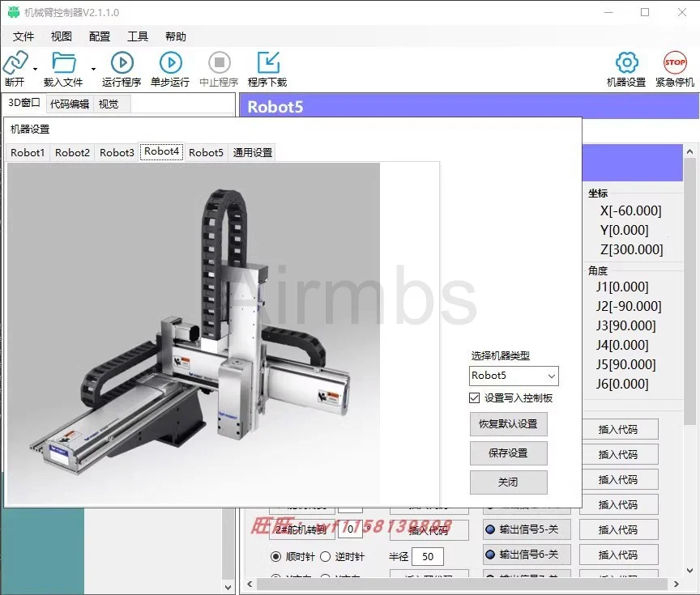700x595 pixels.
Task: Open the Robot5 machine type dropdown
Action: (513, 376)
